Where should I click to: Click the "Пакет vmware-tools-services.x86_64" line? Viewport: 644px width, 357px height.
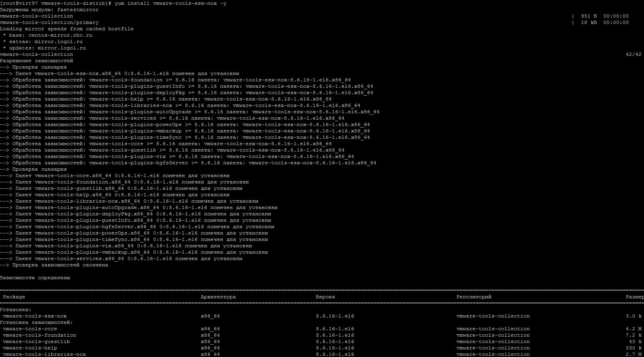[x=121, y=258]
